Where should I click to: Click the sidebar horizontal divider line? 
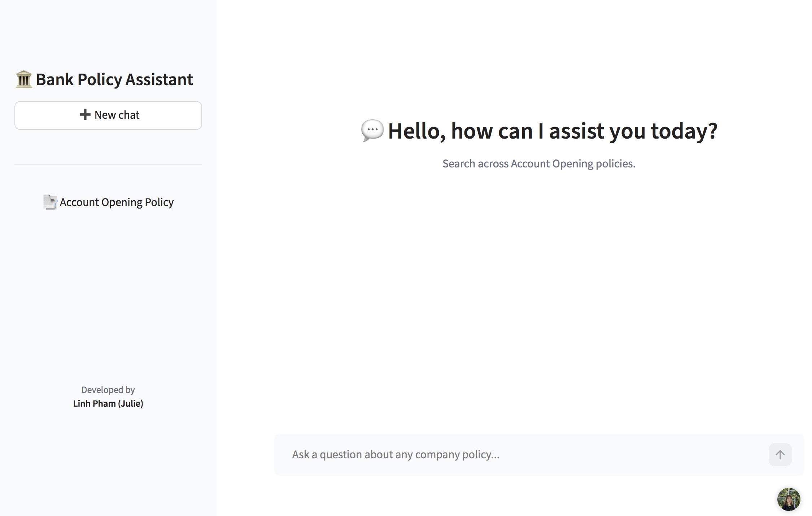[x=108, y=165]
